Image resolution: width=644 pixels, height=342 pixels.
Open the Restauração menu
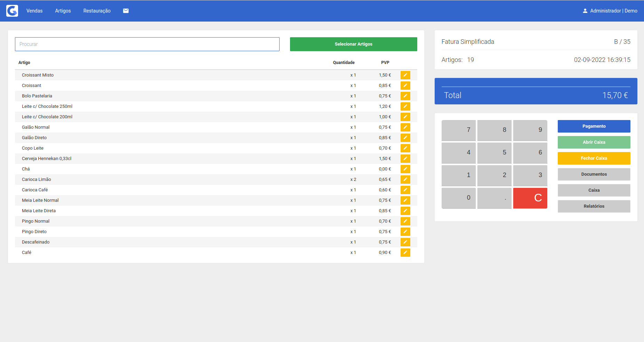pos(97,11)
